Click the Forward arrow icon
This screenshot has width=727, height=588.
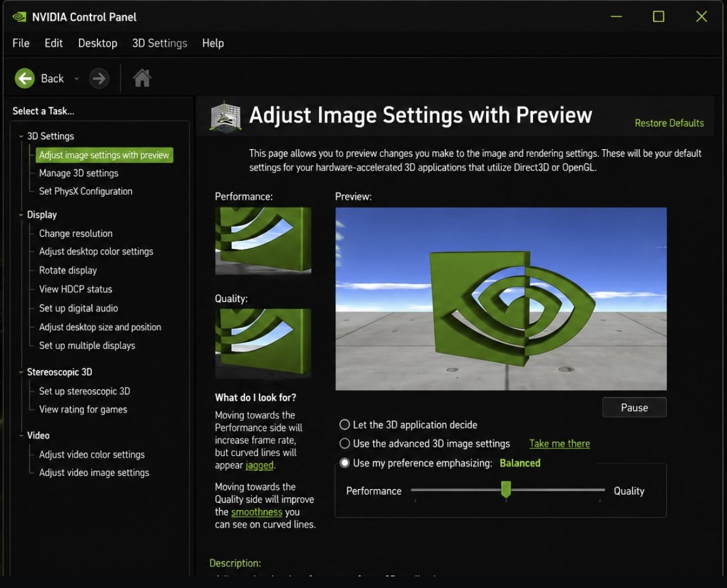coord(99,78)
